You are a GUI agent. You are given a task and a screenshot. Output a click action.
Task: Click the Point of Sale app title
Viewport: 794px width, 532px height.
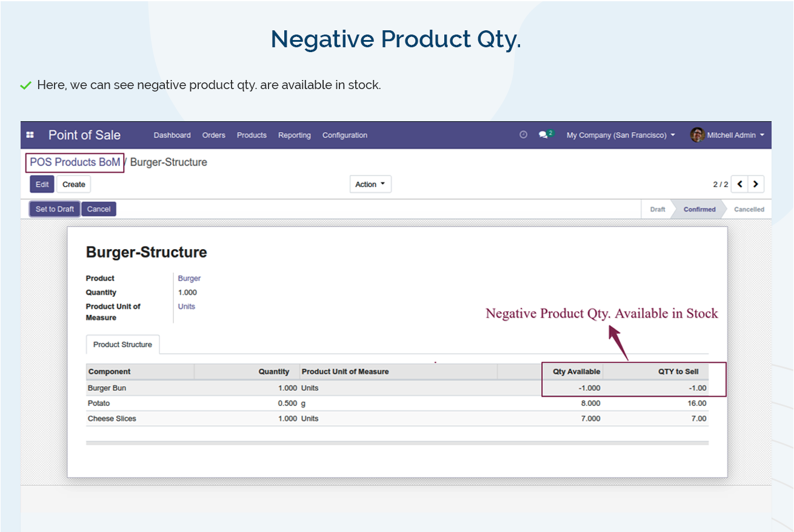[x=84, y=135]
